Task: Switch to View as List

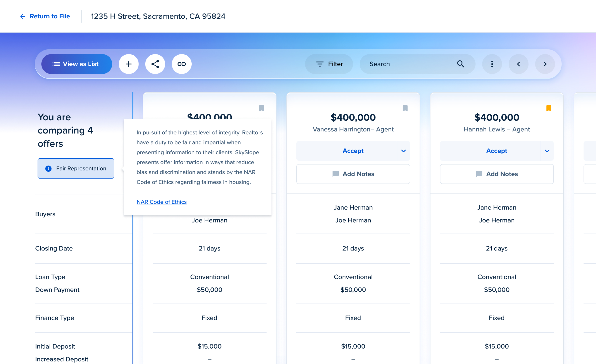Action: pyautogui.click(x=76, y=64)
